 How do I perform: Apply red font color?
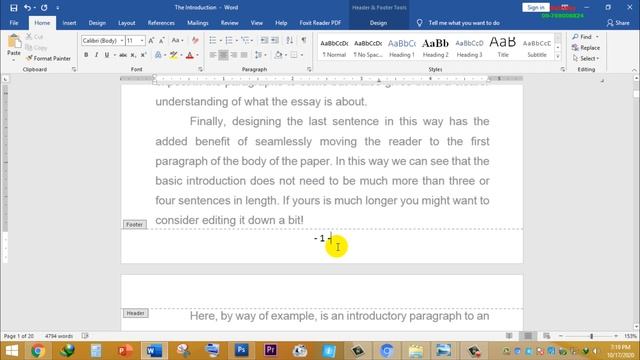pos(190,55)
